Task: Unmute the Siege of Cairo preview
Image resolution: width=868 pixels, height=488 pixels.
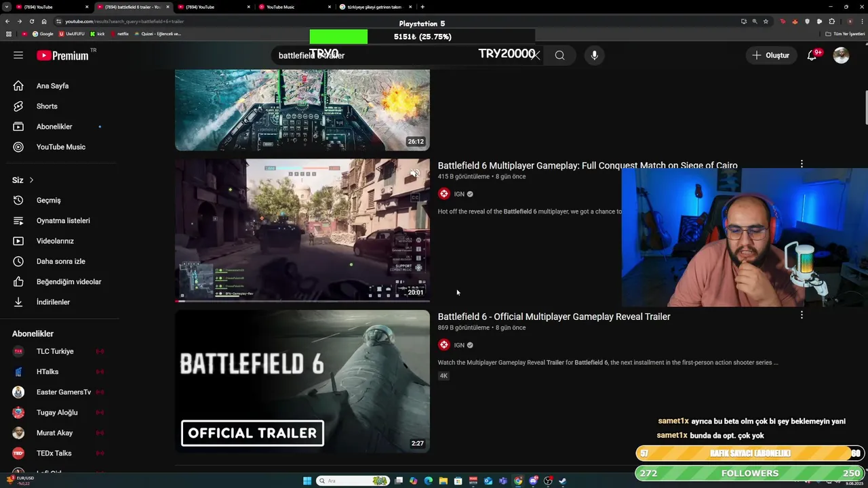Action: coord(415,174)
